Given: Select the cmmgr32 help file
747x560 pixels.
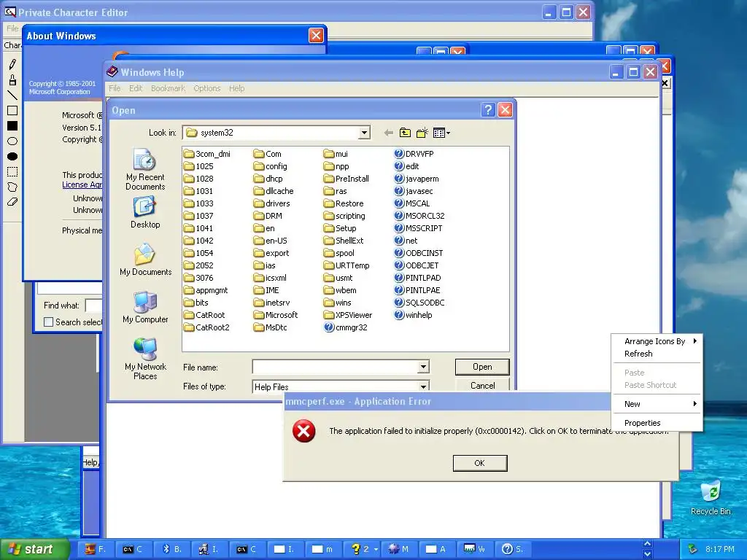Looking at the screenshot, I should pyautogui.click(x=345, y=327).
